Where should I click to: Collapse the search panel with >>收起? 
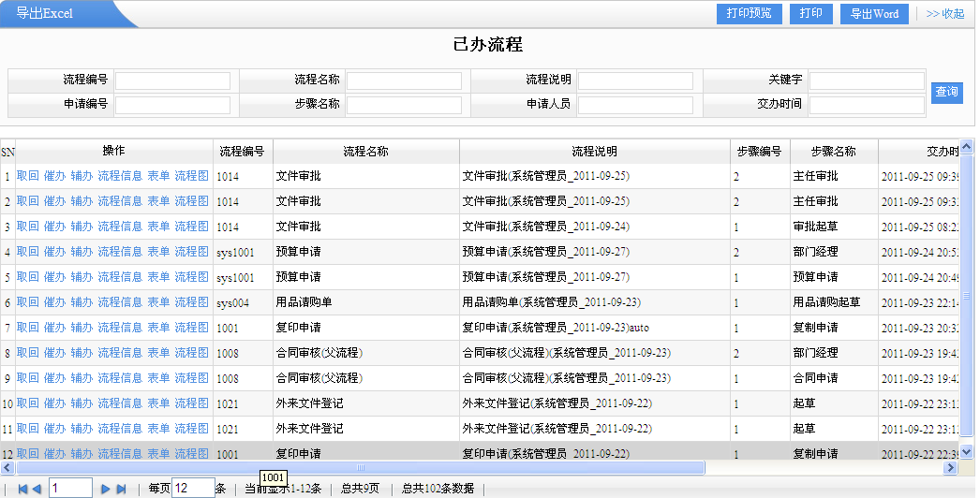point(944,14)
